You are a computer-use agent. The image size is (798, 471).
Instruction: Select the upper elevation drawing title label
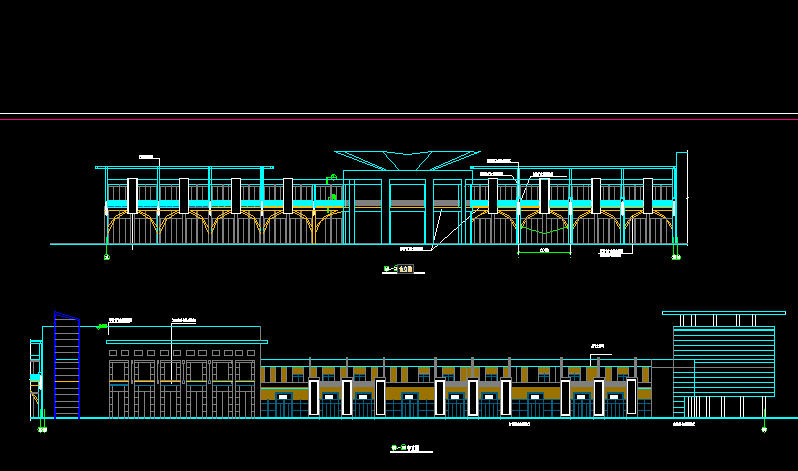399,269
